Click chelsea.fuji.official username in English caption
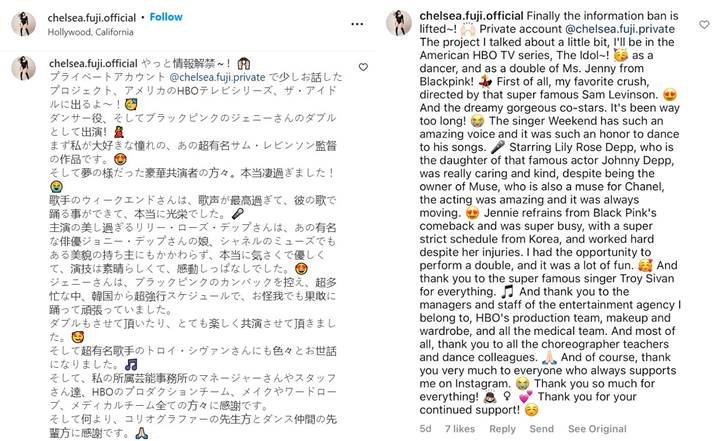This screenshot has height=441, width=720. 471,16
